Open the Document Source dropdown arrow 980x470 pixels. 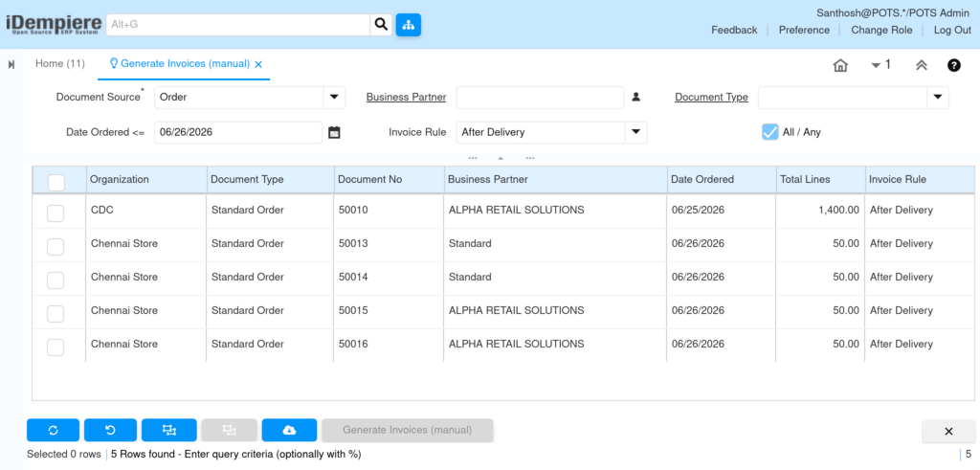click(334, 98)
